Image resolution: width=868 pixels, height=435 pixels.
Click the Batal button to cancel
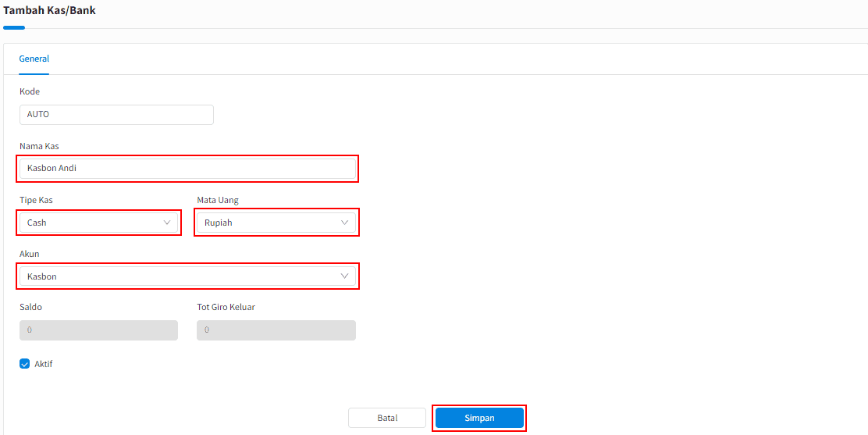tap(387, 418)
